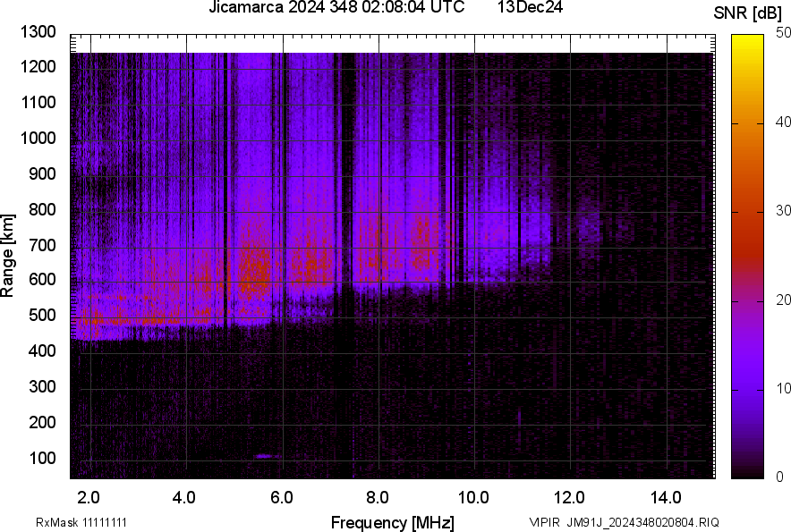Screen dimensions: 791x532
Task: Click the range tick label 900
Action: click(42, 173)
